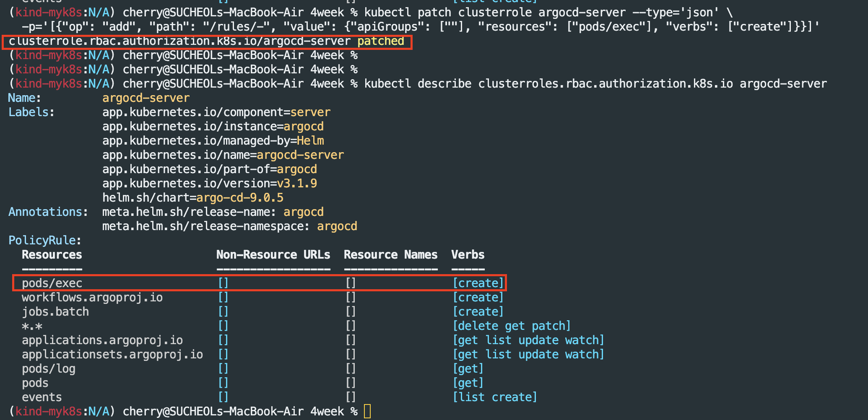Click the 'Labels:' field heading
This screenshot has width=868, height=420.
[x=31, y=112]
